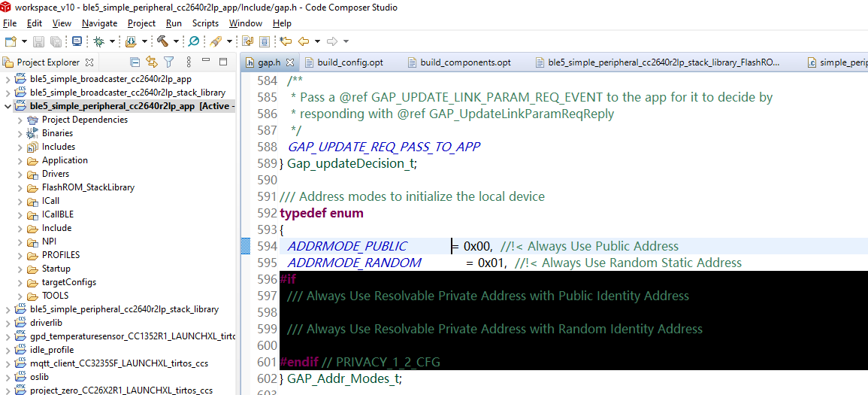This screenshot has width=868, height=395.
Task: Open the Run menu
Action: point(174,23)
